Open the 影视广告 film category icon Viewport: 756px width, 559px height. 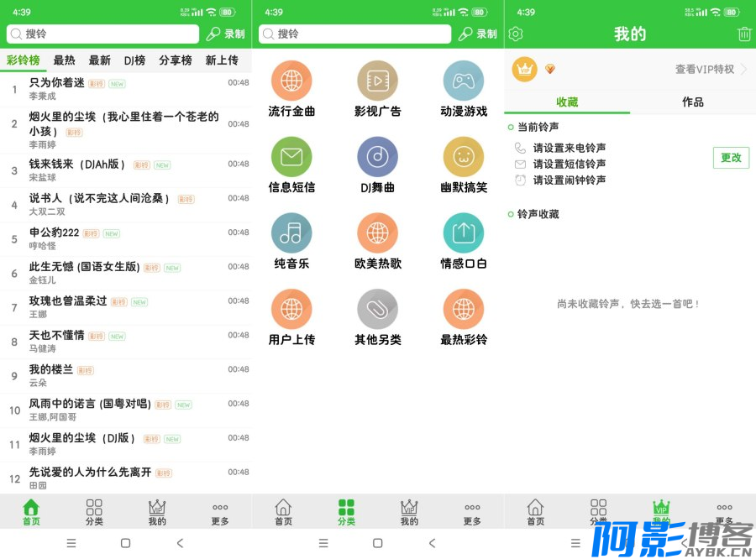pos(377,81)
